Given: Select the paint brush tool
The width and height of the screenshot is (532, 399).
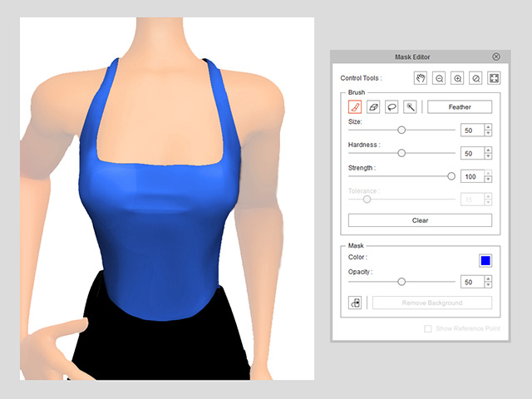Looking at the screenshot, I should pyautogui.click(x=355, y=107).
